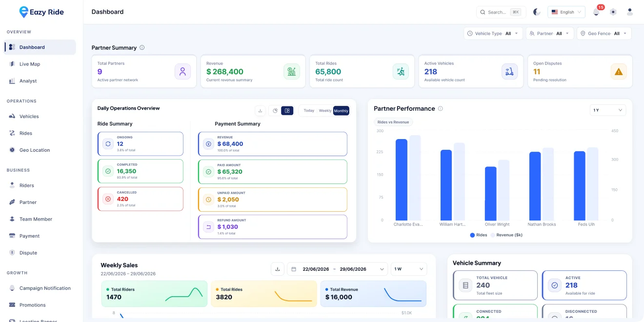
Task: Click the Refund Amount icon
Action: pyautogui.click(x=208, y=227)
